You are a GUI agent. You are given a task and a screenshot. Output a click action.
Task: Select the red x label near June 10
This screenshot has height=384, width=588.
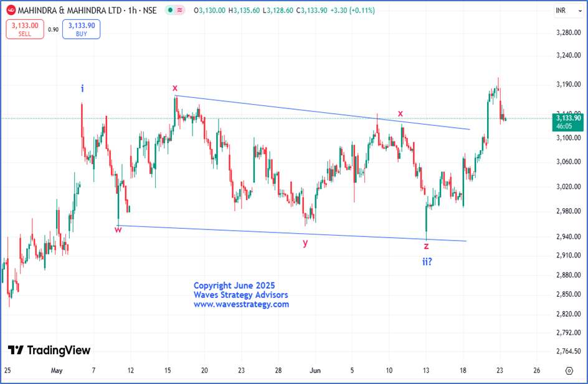pyautogui.click(x=400, y=113)
